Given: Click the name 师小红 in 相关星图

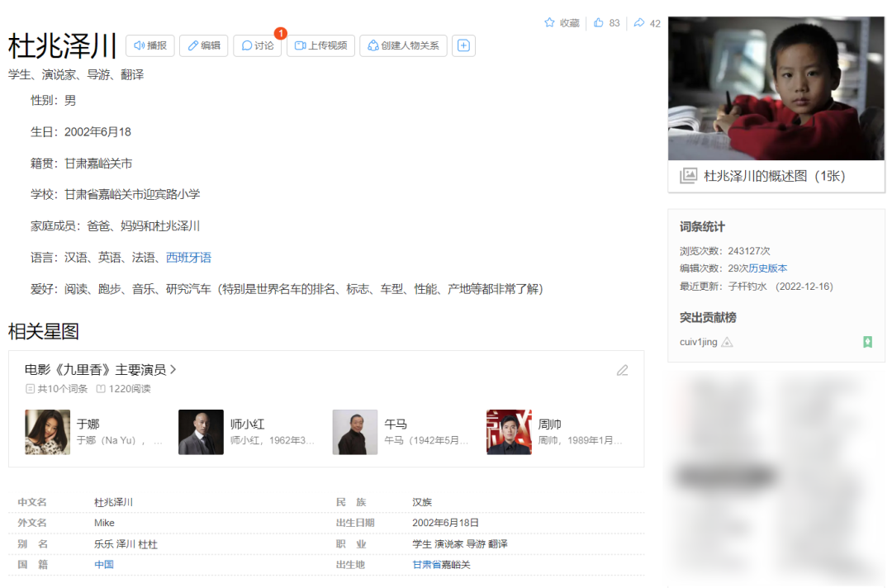Looking at the screenshot, I should pyautogui.click(x=248, y=424).
